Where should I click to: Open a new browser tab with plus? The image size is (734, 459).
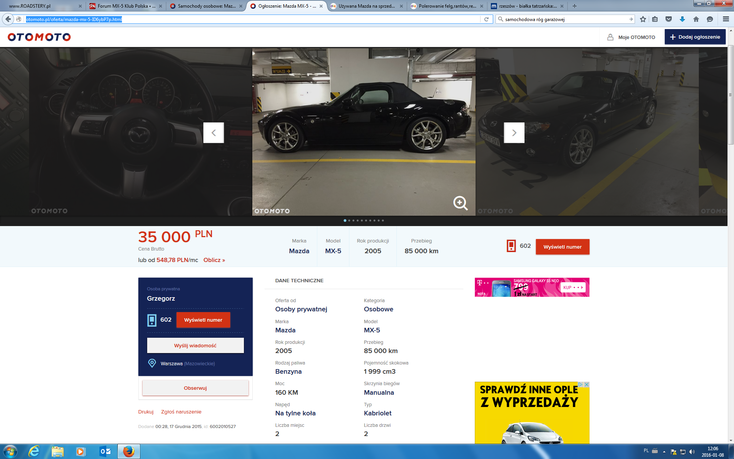tap(574, 6)
